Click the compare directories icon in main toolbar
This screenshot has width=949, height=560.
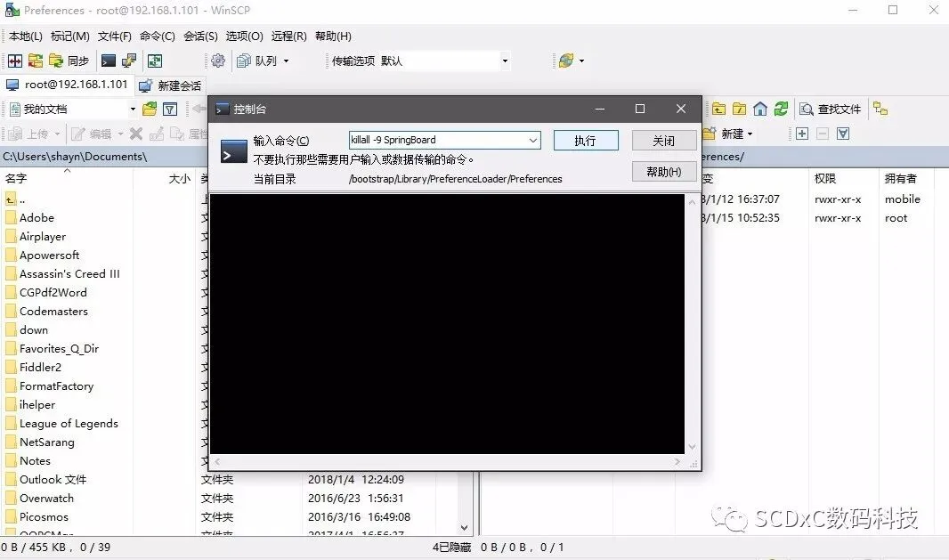[x=15, y=61]
